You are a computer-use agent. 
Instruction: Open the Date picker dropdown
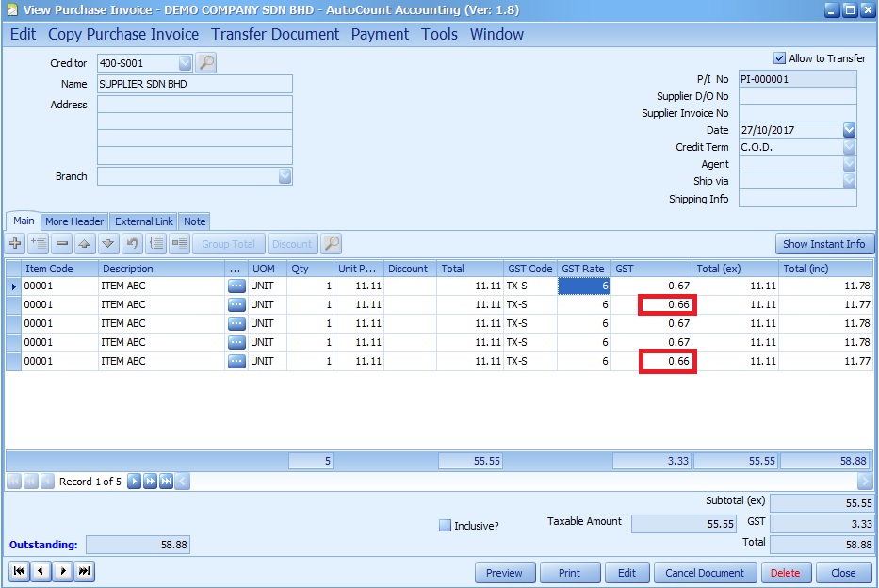coord(849,130)
